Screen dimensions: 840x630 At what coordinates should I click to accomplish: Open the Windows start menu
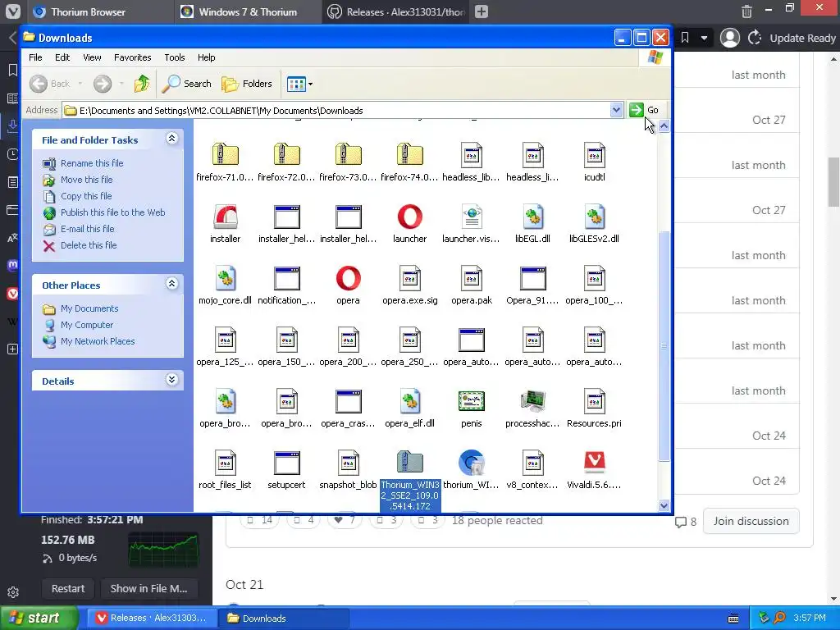(x=39, y=619)
